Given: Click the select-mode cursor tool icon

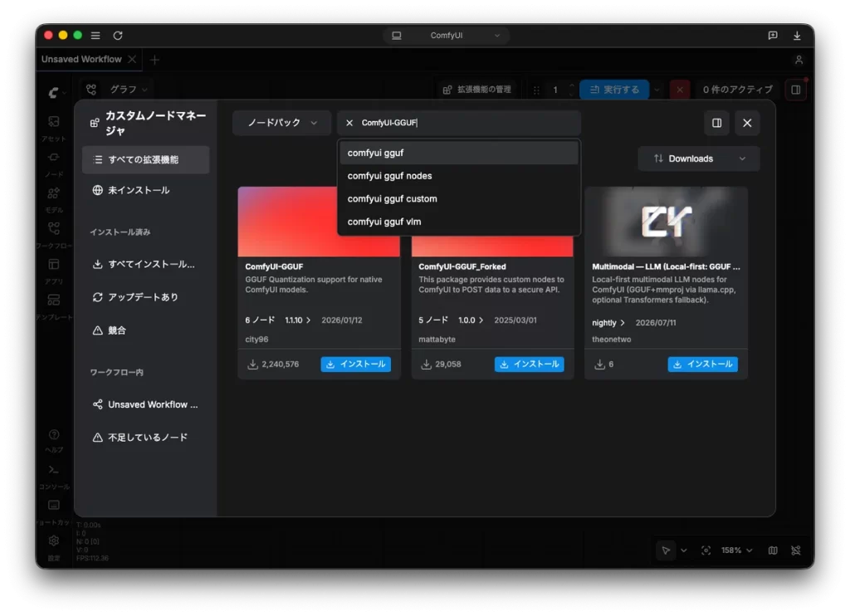Looking at the screenshot, I should pos(666,550).
